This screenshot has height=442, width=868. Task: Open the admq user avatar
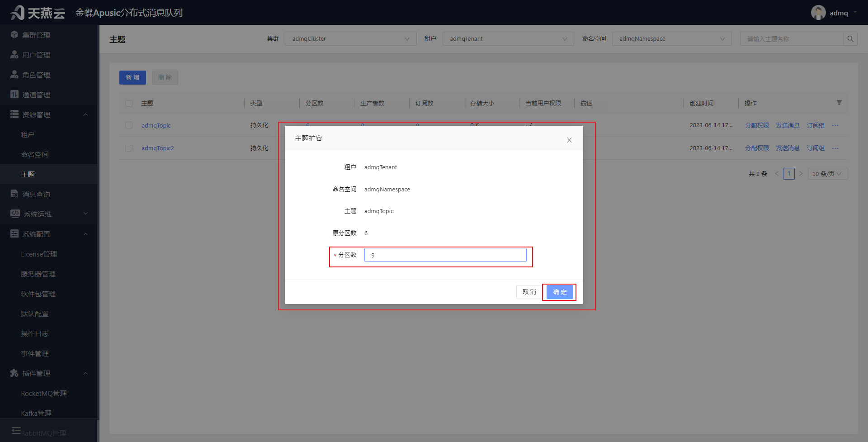(818, 13)
